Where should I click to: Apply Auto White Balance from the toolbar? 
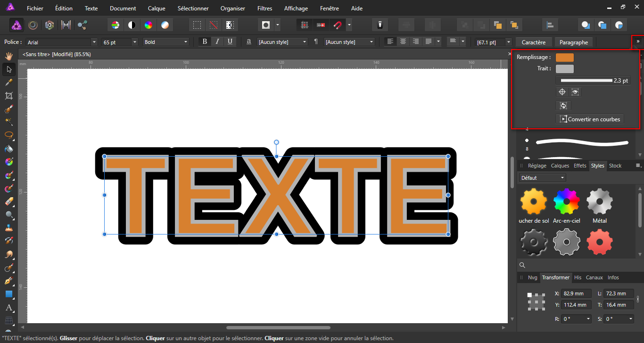coord(165,25)
